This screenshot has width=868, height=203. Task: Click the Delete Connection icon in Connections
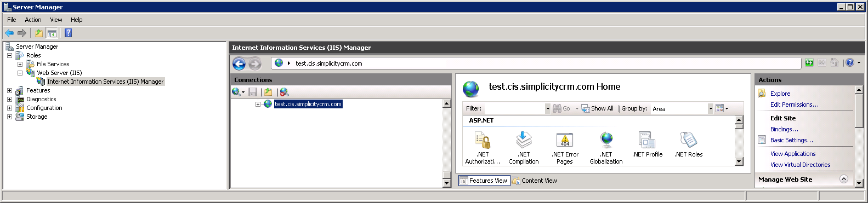(284, 92)
